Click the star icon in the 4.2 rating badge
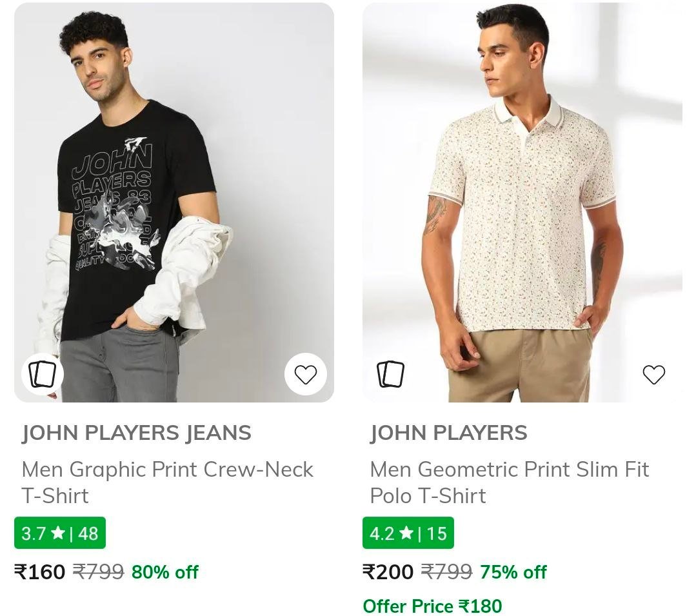The width and height of the screenshot is (696, 616). pyautogui.click(x=406, y=533)
